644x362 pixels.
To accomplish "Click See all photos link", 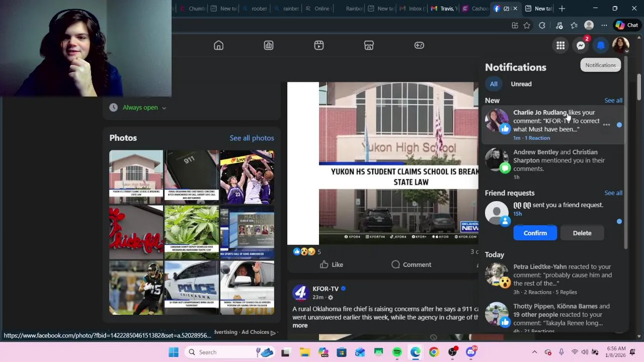I will pos(252,138).
